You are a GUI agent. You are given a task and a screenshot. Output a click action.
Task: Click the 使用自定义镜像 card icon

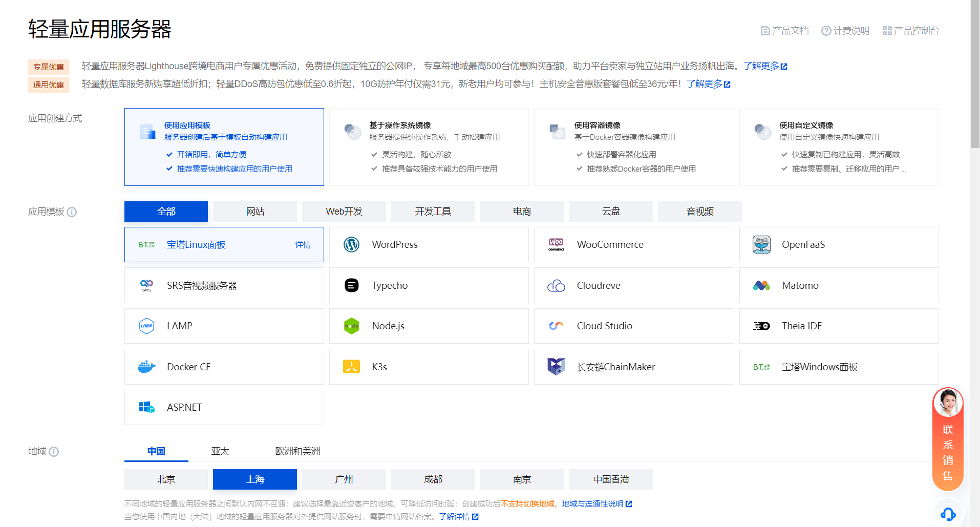762,132
